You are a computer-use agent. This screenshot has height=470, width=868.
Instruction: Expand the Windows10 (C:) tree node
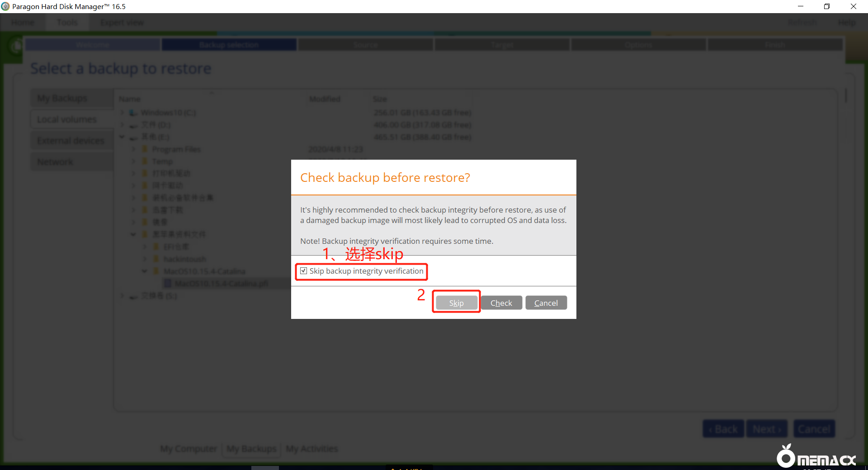pyautogui.click(x=122, y=113)
